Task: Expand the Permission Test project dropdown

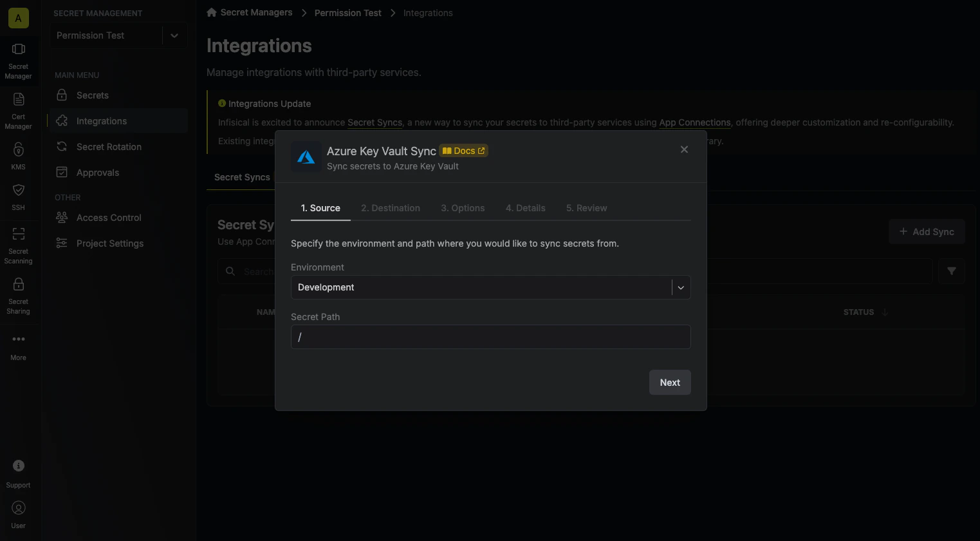Action: coord(174,35)
